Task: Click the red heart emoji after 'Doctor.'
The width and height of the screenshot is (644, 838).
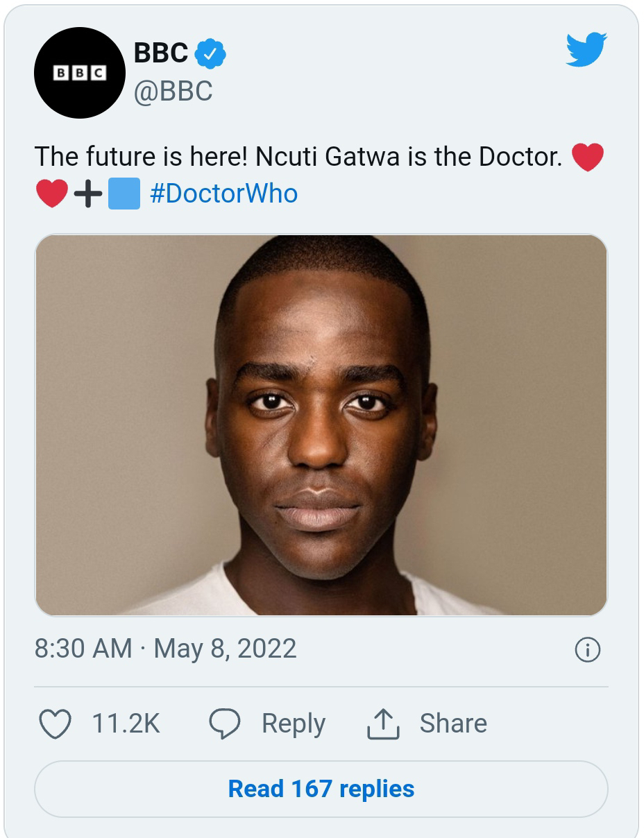Action: pos(587,157)
